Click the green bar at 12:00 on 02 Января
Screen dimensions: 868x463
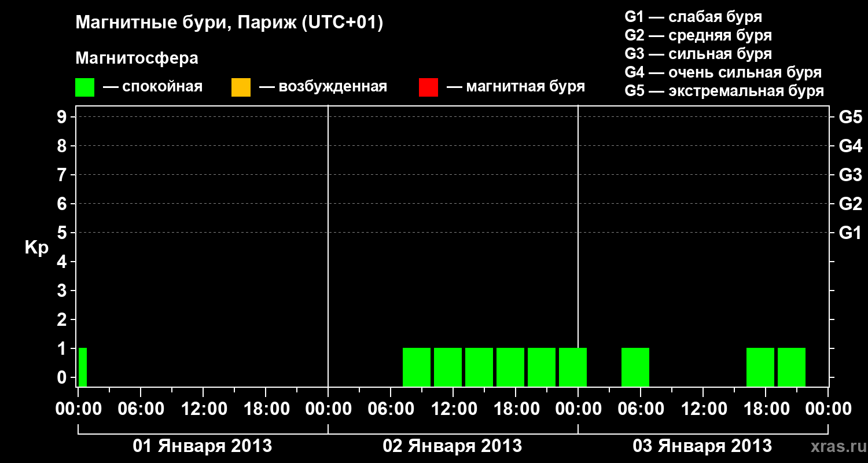click(448, 367)
